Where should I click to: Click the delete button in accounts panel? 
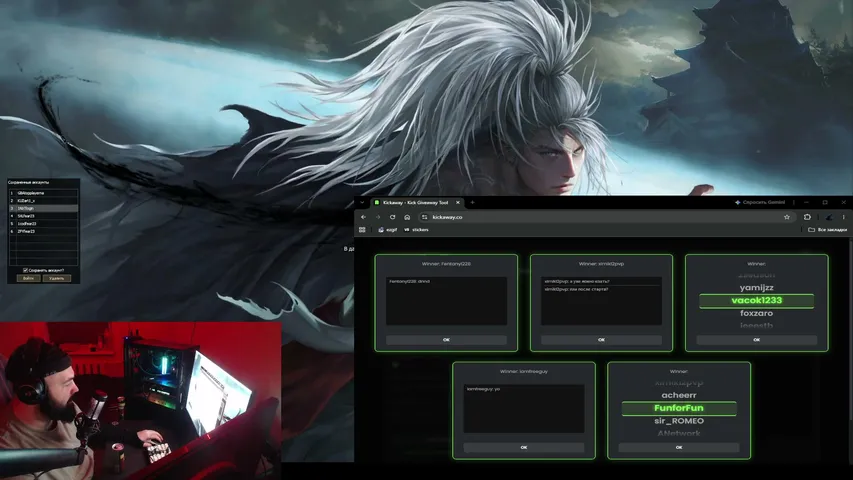point(57,278)
